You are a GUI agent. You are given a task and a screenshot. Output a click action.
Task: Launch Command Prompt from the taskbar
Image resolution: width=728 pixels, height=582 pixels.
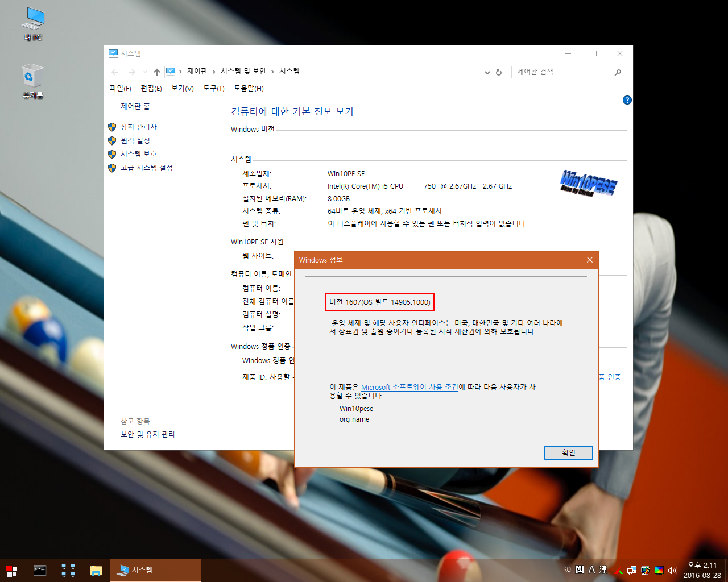pyautogui.click(x=40, y=571)
